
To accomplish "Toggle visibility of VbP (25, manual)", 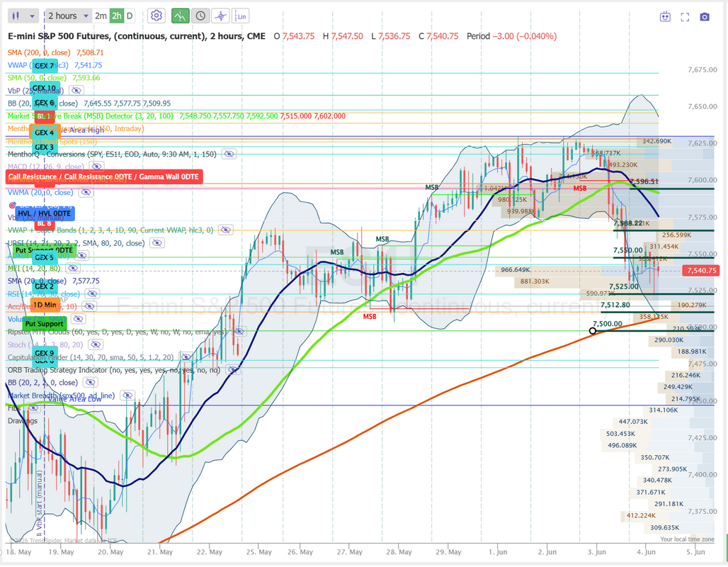I will pos(76,91).
